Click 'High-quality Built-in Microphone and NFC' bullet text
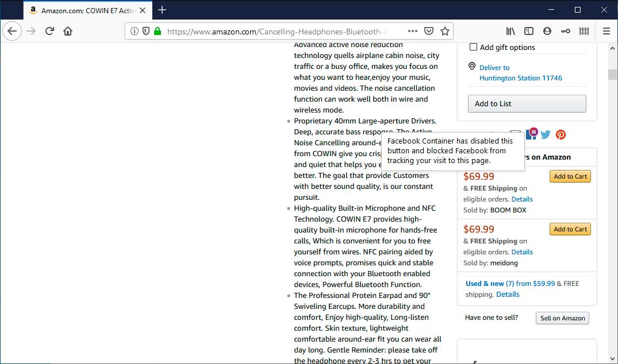This screenshot has height=364, width=618. point(364,208)
